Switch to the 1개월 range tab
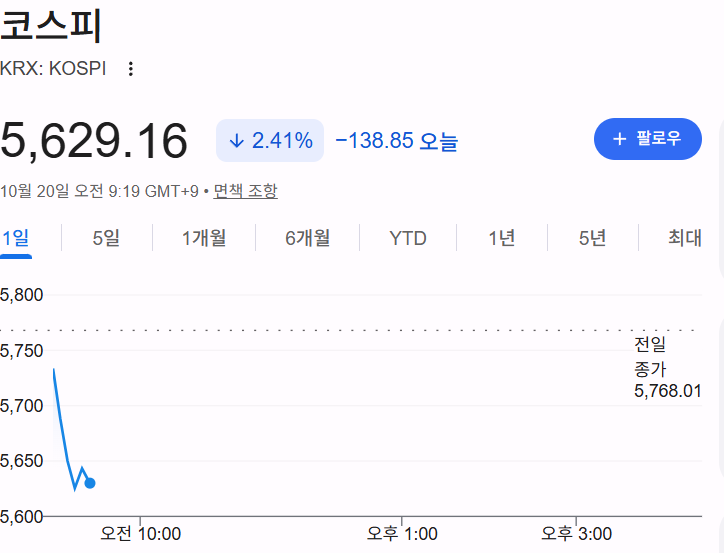 coord(204,238)
